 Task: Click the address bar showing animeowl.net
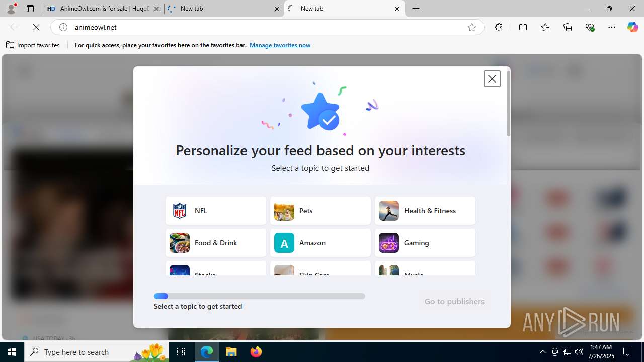pos(267,27)
